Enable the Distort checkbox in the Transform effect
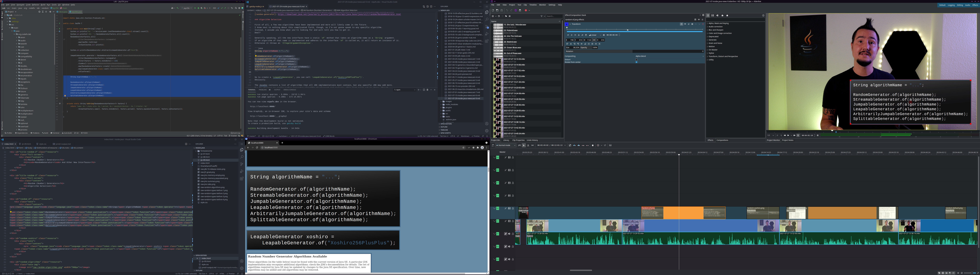The width and height of the screenshot is (980, 275). coord(636,60)
